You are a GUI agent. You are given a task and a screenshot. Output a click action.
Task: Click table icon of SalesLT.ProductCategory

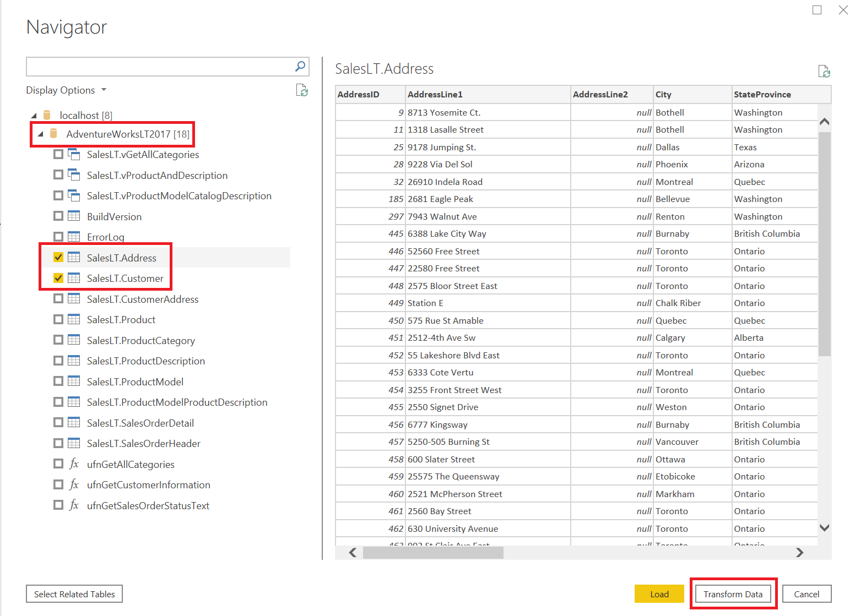coord(74,340)
